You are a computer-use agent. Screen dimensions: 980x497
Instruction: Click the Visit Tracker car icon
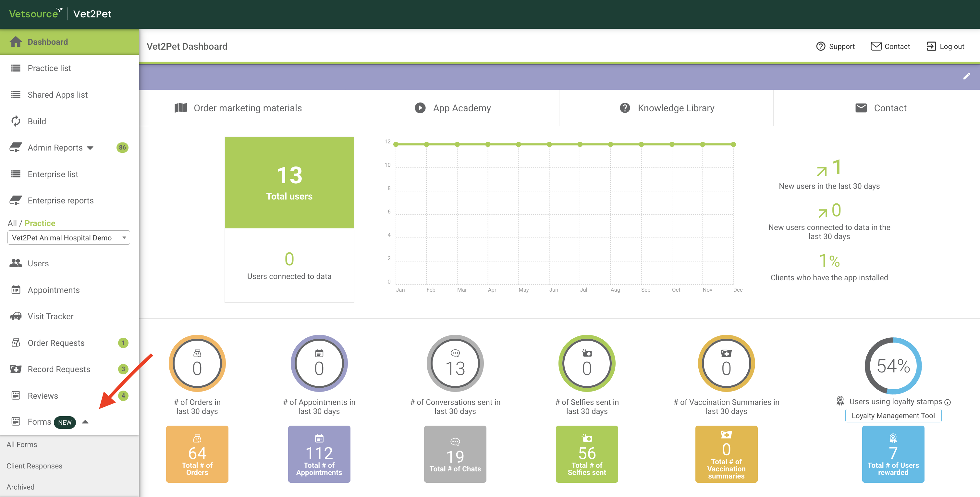tap(16, 316)
